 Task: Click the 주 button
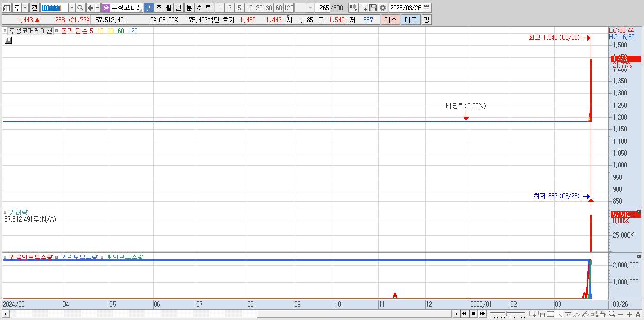pos(17,8)
